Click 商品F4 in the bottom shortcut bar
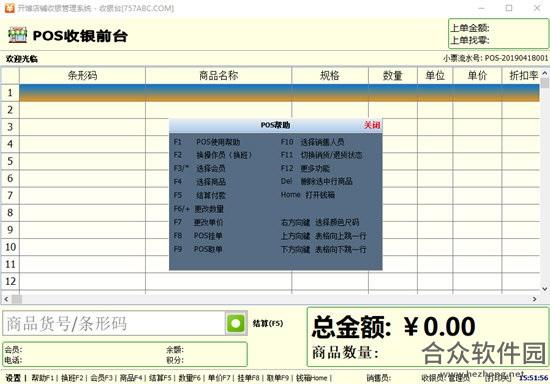550x384 pixels. (x=131, y=378)
